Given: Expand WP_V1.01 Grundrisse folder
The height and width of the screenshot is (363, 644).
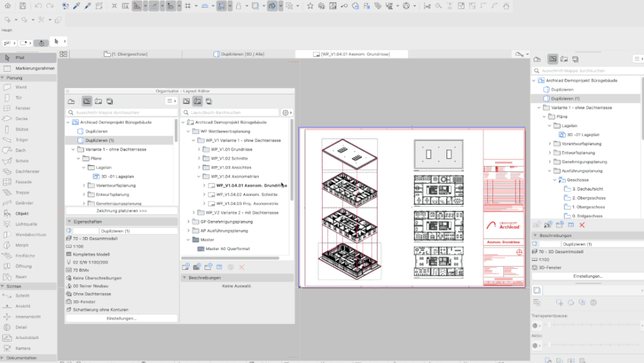Looking at the screenshot, I should pos(200,149).
